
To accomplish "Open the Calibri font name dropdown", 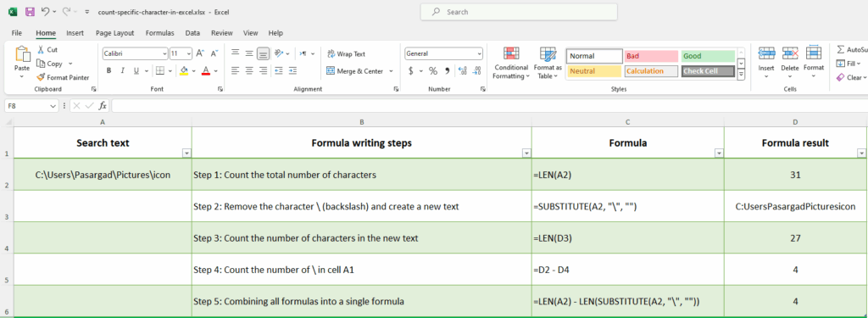I will click(x=164, y=54).
